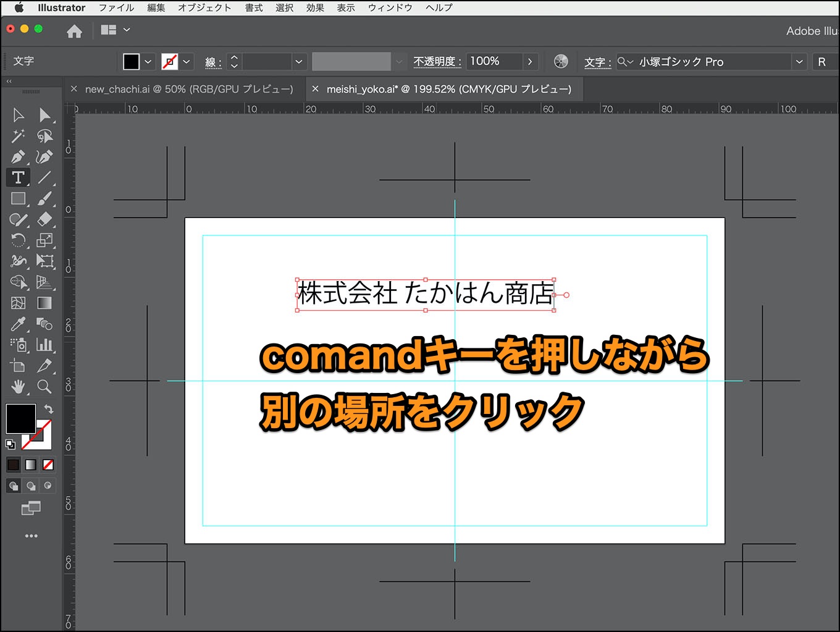Viewport: 840px width, 632px height.
Task: Open the Arrange Documents dropdown
Action: click(x=115, y=30)
